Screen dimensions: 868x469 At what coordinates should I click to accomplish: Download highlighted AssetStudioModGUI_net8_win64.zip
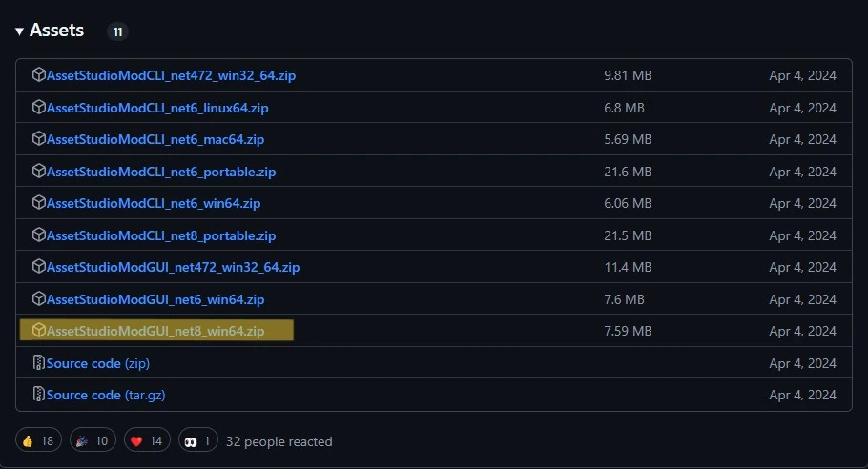click(155, 331)
